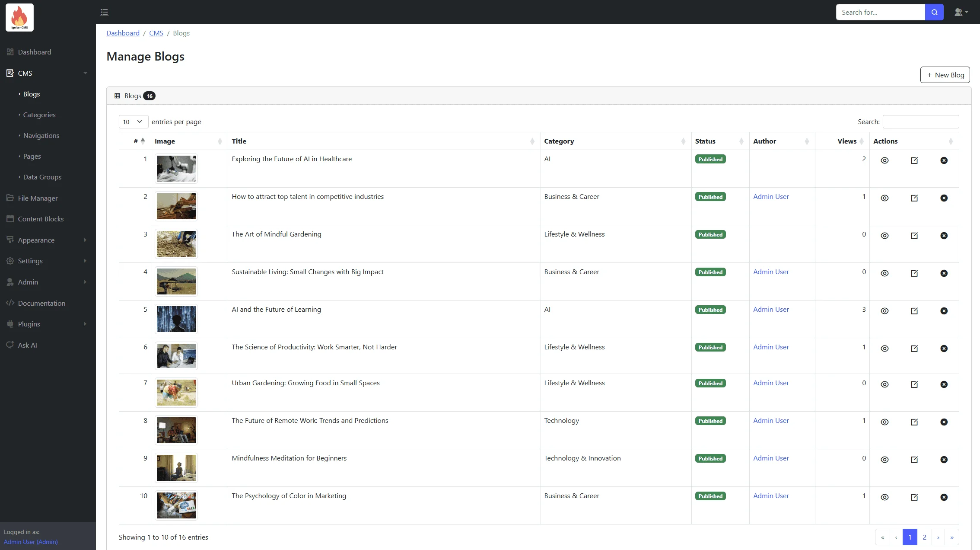Expand the Appearance menu

36,240
